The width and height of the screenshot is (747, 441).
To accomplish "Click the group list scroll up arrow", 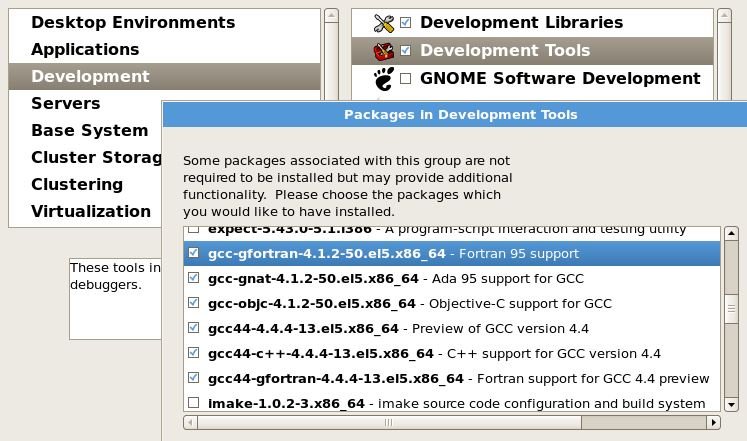I will [724, 15].
